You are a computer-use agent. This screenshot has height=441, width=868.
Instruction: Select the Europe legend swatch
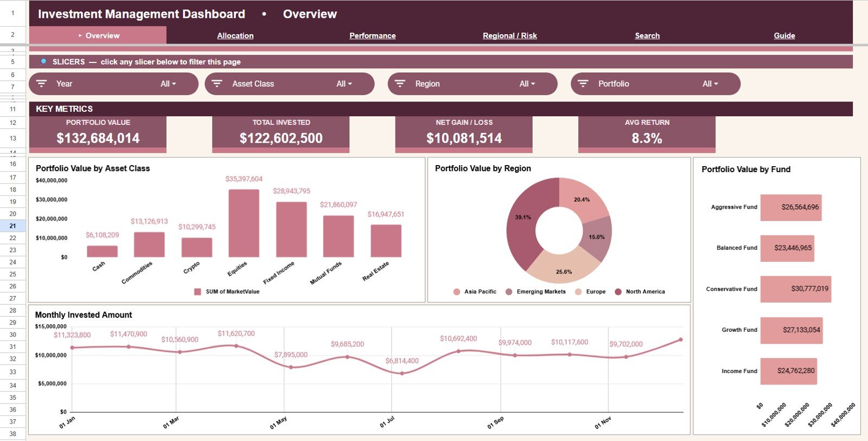[578, 292]
